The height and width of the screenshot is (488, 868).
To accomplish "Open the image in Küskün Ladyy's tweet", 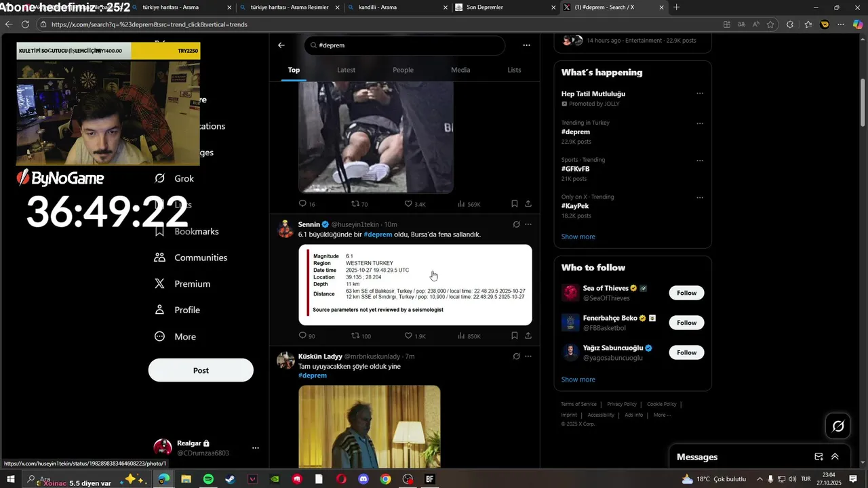I will pyautogui.click(x=369, y=426).
